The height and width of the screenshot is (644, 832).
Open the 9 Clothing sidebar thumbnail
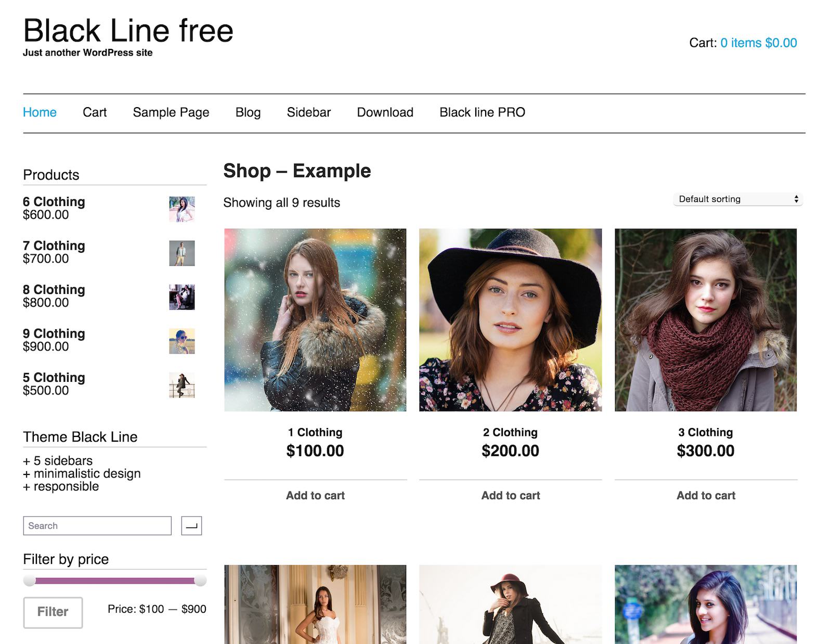[182, 341]
